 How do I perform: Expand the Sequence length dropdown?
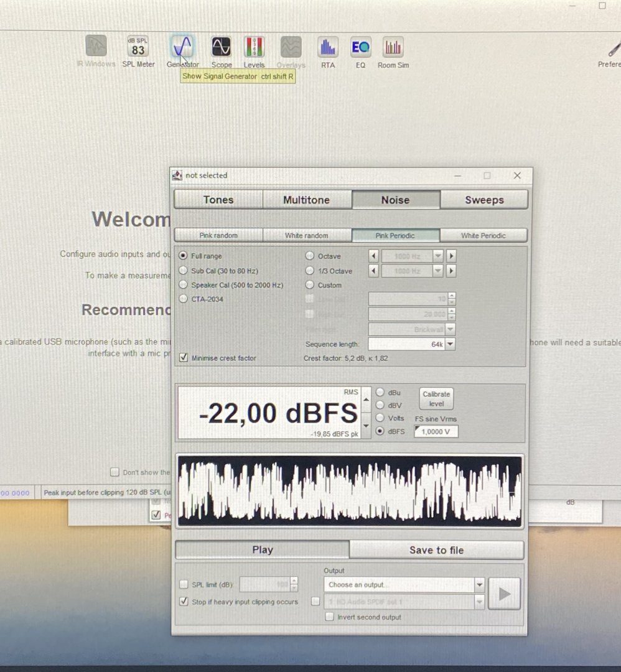450,344
